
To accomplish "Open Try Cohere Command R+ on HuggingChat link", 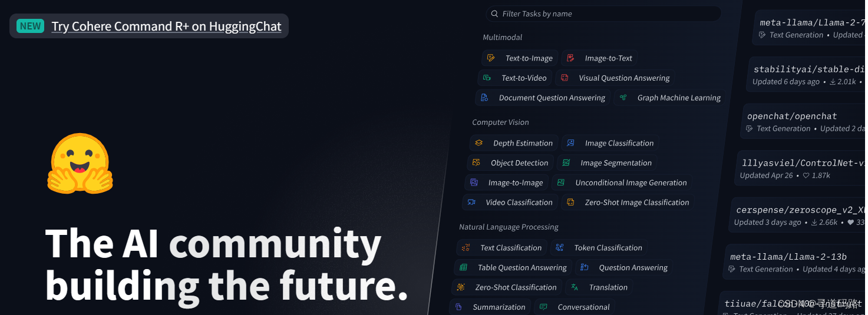I will [166, 26].
